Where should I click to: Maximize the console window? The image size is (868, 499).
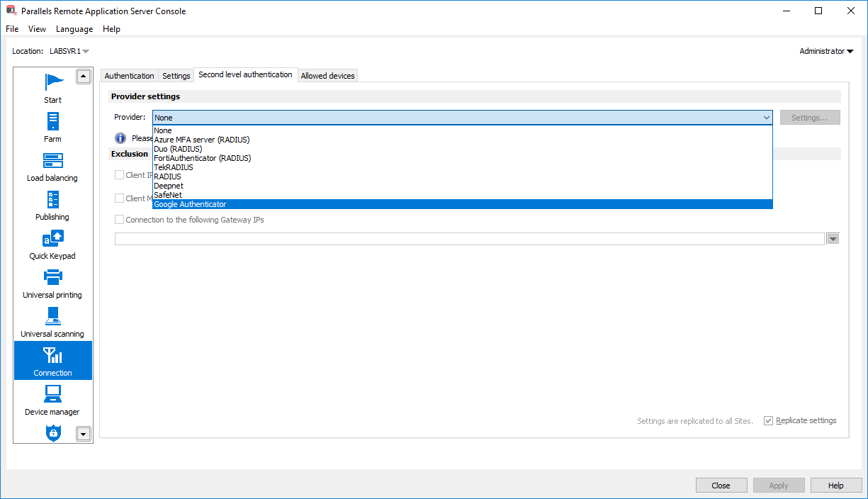[818, 11]
